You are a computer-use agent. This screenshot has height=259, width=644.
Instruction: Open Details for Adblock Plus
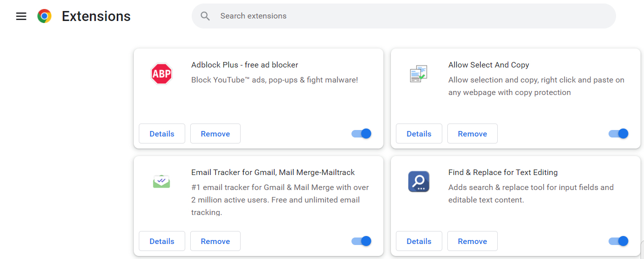coord(162,133)
